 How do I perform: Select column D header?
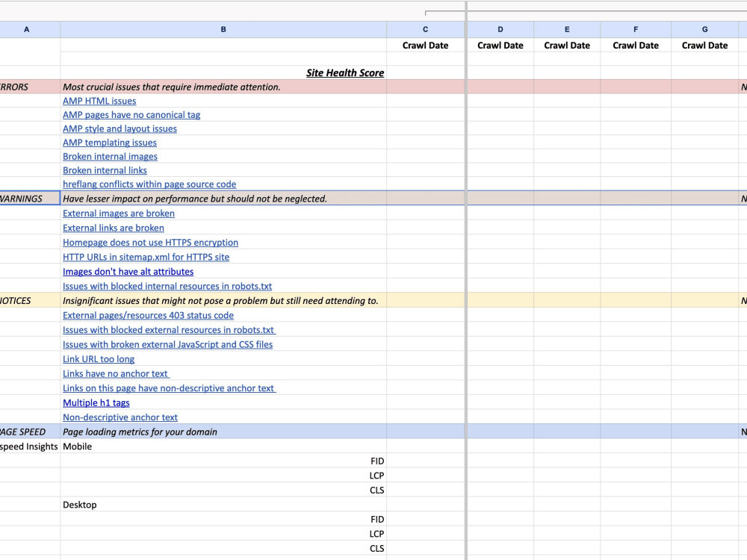pos(500,30)
